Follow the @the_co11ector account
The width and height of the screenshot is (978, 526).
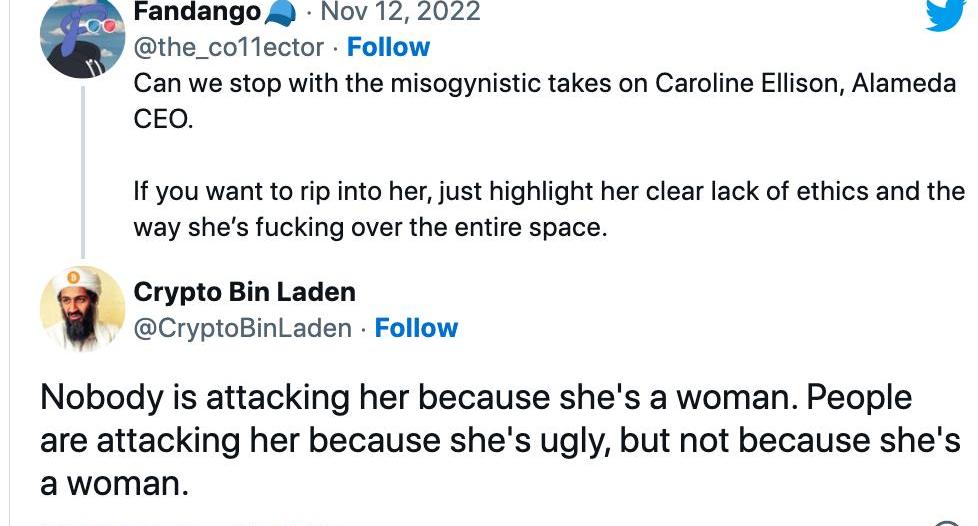[388, 47]
